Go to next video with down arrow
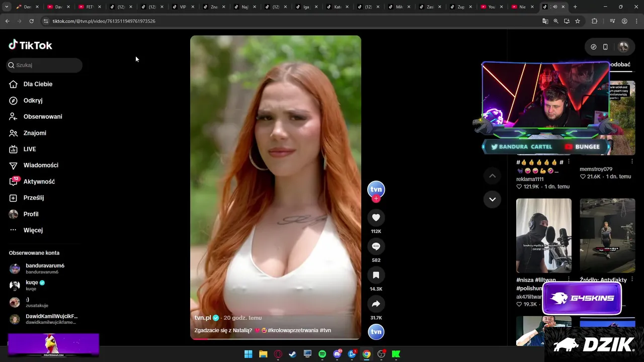 pos(492,199)
